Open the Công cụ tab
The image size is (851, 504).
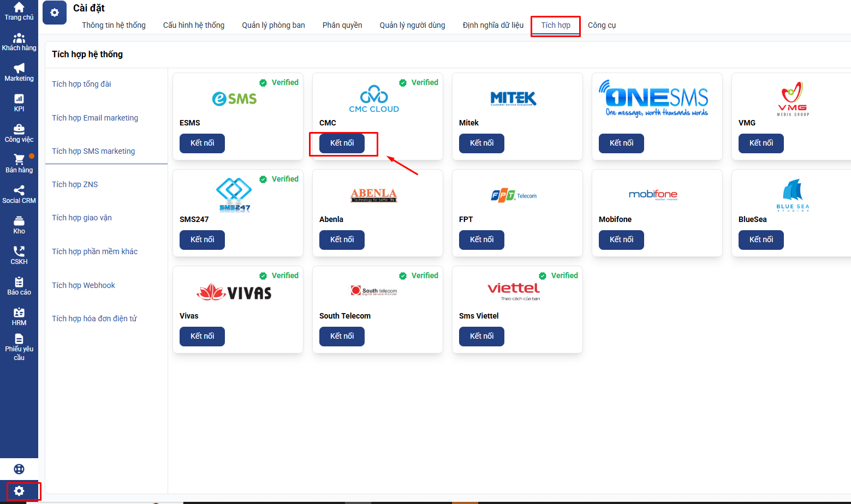click(602, 25)
